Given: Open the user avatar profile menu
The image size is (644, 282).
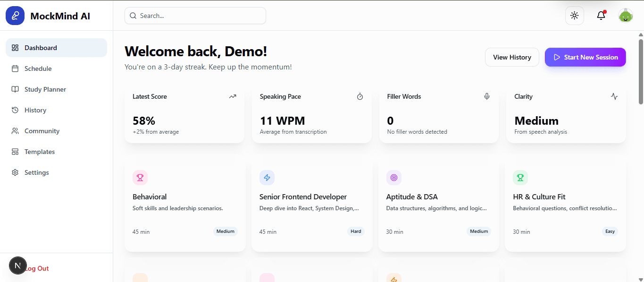Looking at the screenshot, I should [626, 16].
